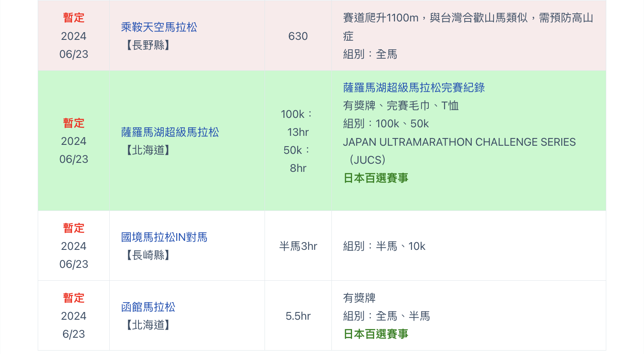Click the red 暫定 label in 乘鞍天空馬拉松 row
This screenshot has width=644, height=354.
click(74, 18)
